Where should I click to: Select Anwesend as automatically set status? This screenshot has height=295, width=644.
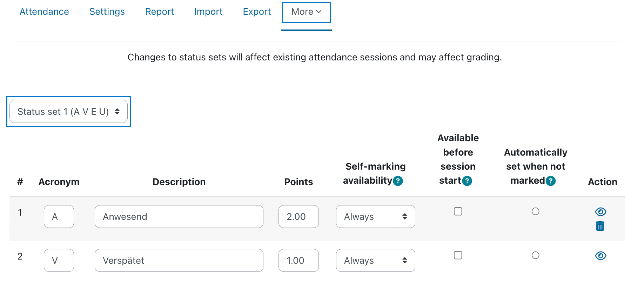pyautogui.click(x=536, y=211)
